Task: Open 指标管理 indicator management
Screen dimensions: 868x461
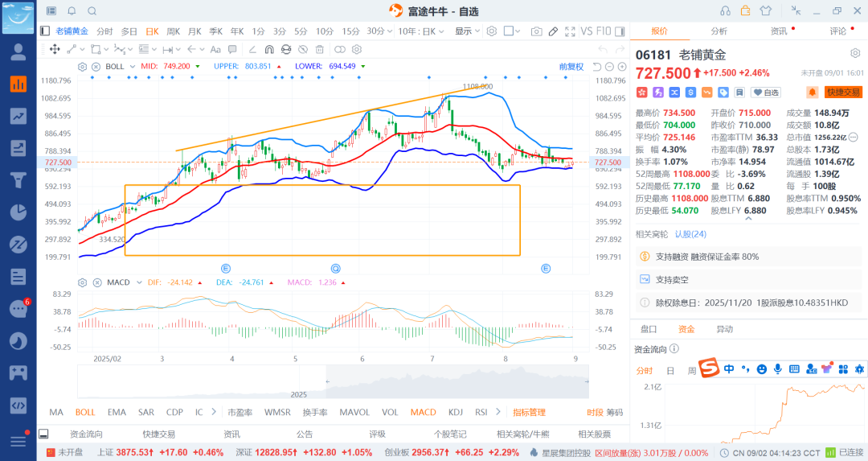Action: click(x=529, y=412)
